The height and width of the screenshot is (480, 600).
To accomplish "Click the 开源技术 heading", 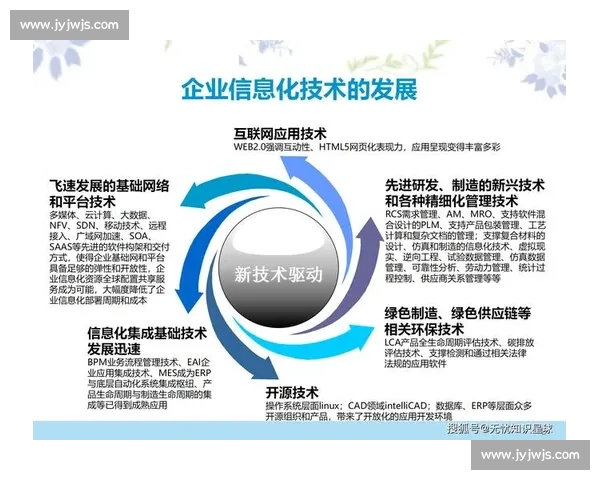I will pyautogui.click(x=292, y=393).
